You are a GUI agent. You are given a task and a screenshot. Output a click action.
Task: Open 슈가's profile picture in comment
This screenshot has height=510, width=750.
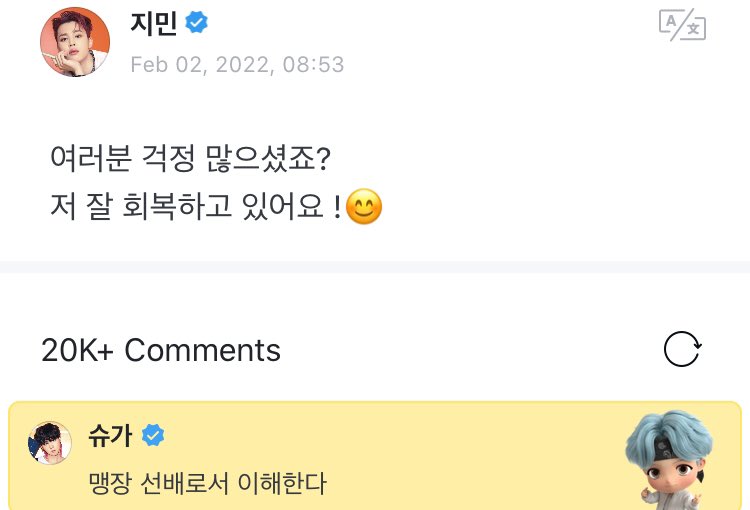pyautogui.click(x=49, y=442)
